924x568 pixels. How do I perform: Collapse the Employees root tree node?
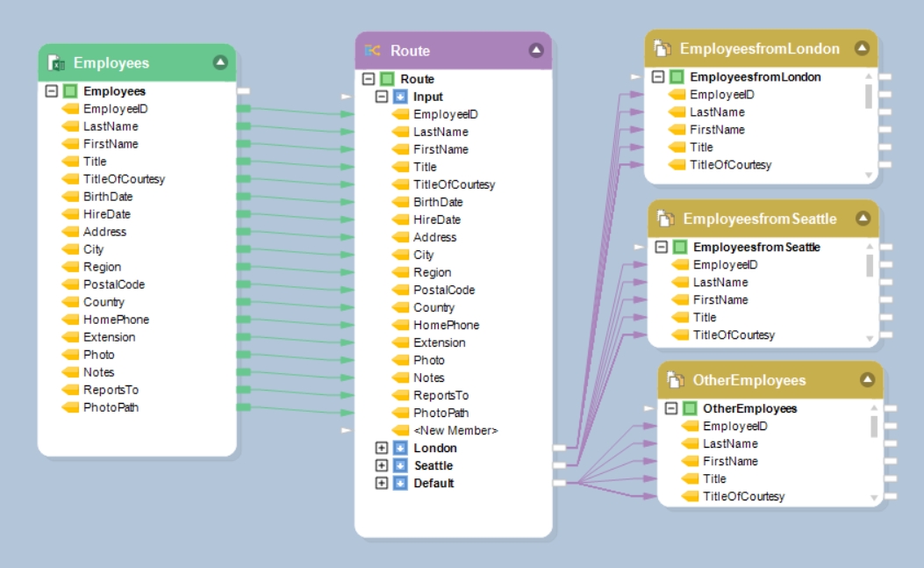click(51, 90)
